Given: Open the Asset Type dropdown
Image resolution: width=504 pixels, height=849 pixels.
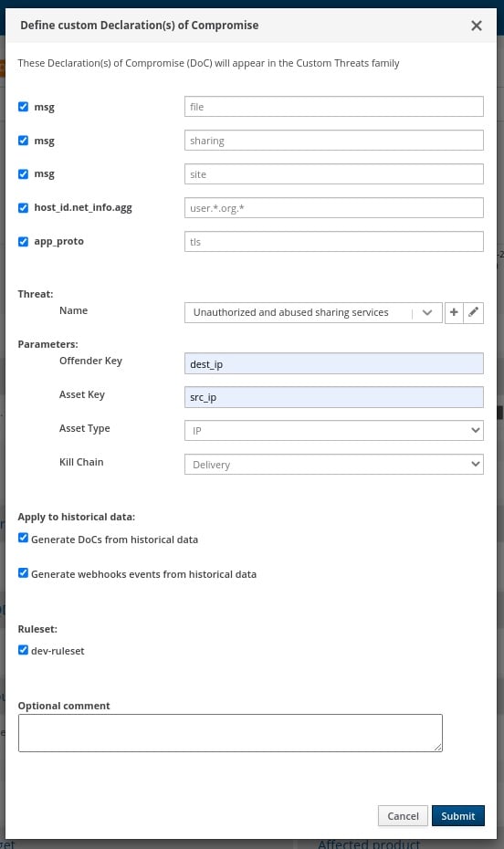Looking at the screenshot, I should [334, 431].
